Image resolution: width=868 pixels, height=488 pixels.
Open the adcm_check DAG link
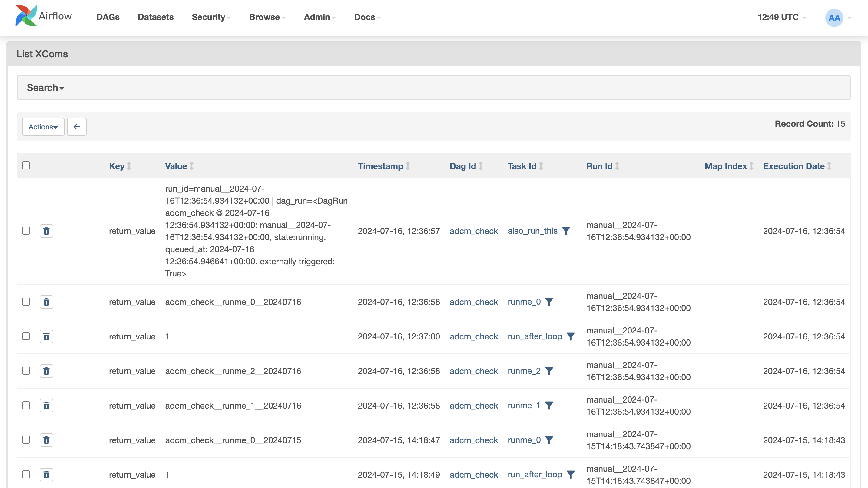pos(474,231)
